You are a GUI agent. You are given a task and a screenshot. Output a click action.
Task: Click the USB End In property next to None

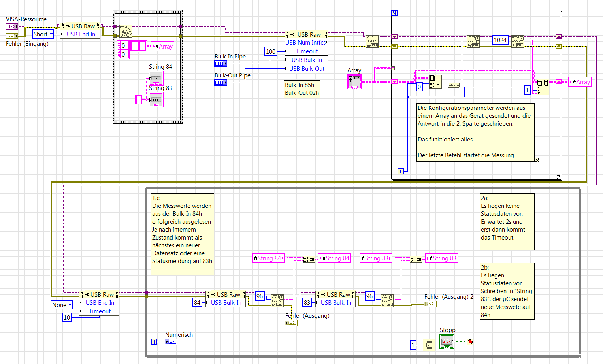click(99, 303)
